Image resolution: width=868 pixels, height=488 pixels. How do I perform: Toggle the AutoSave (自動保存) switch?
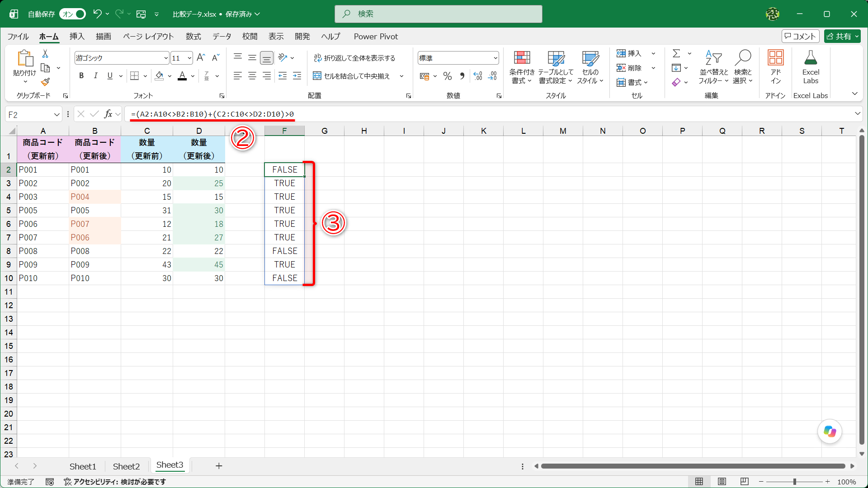(72, 14)
